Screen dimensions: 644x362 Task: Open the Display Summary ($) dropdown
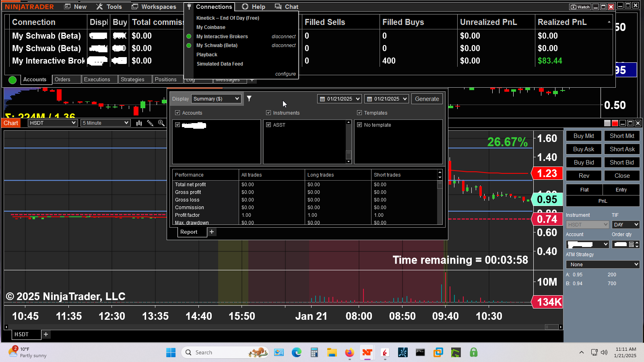click(x=217, y=99)
